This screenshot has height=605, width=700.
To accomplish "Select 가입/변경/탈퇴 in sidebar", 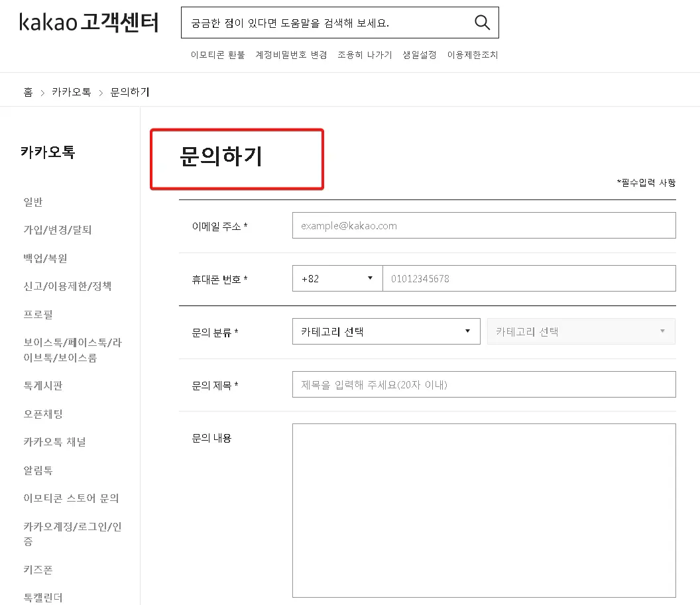I will click(58, 230).
